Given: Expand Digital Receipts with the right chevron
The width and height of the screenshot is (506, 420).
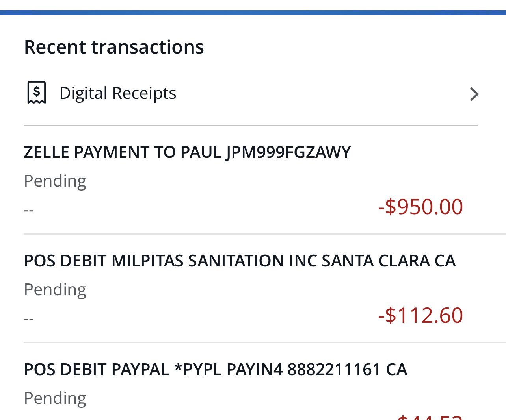Looking at the screenshot, I should 474,94.
